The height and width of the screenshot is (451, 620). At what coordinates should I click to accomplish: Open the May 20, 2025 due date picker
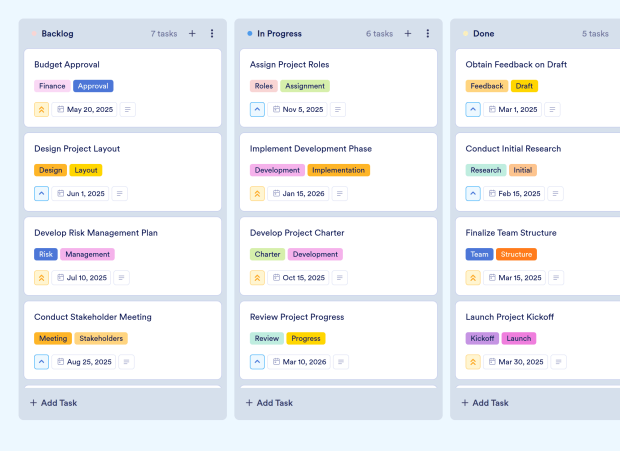point(85,109)
